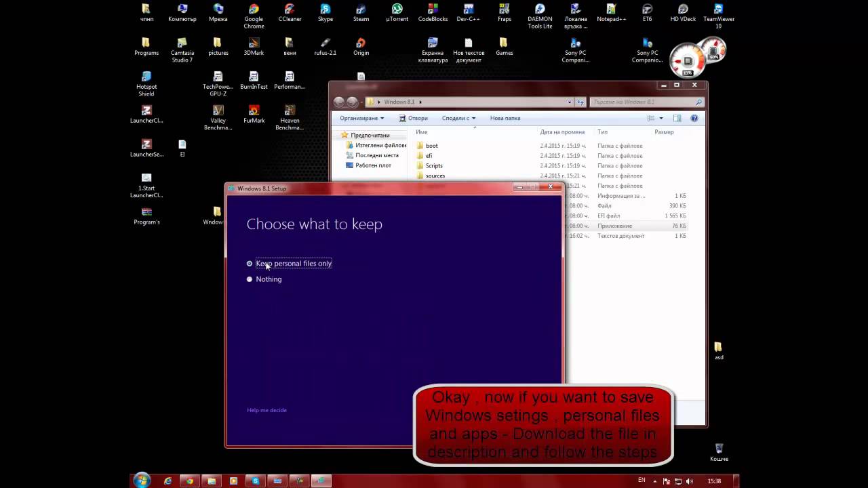Open the CCleaner desktop icon
Screen dimensions: 868x488
tap(290, 13)
